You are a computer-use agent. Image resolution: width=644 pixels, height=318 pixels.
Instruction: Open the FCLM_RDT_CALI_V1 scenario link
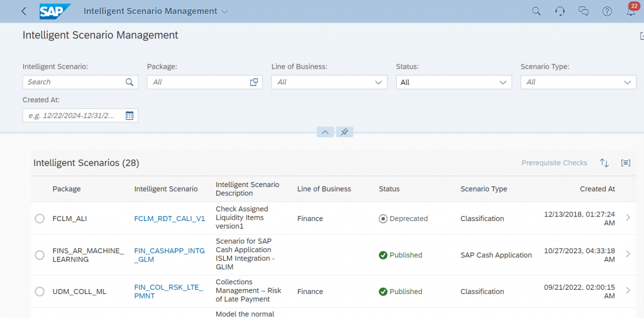tap(170, 219)
